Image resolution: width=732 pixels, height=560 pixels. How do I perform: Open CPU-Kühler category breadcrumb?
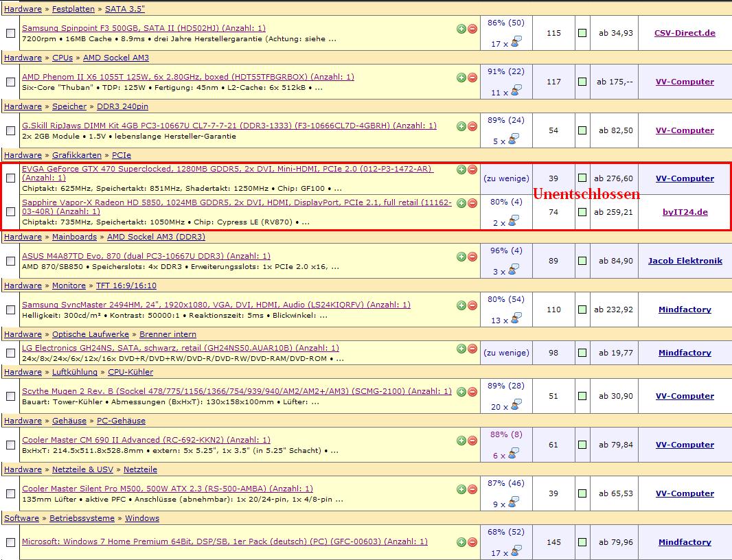pos(130,373)
